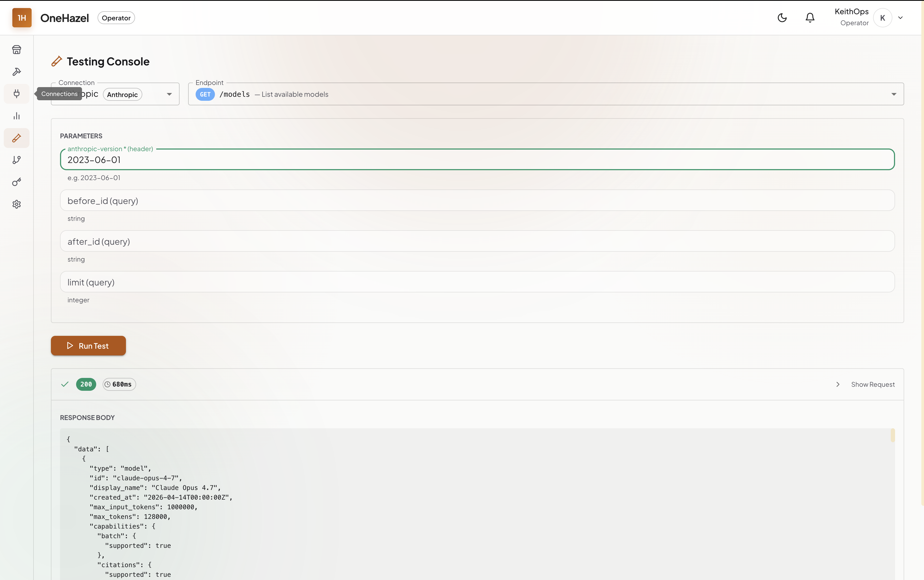The width and height of the screenshot is (924, 580).
Task: Open notifications bell icon
Action: click(x=810, y=18)
